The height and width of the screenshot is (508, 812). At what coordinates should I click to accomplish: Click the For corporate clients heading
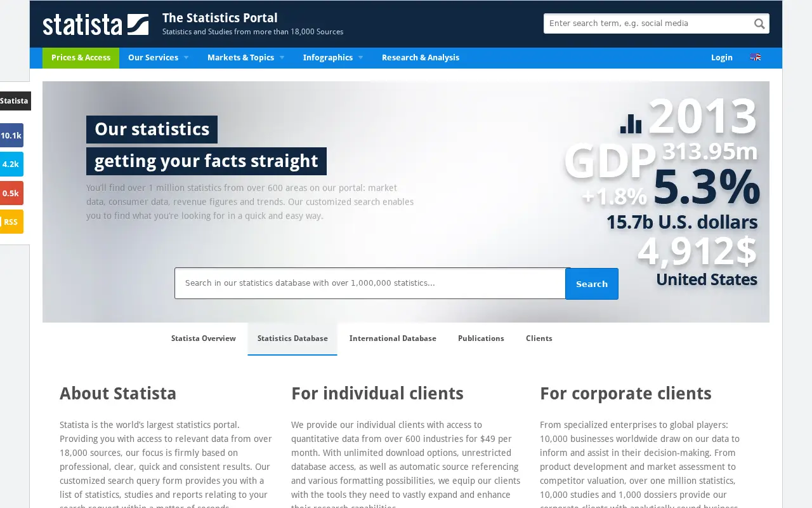[x=625, y=394]
